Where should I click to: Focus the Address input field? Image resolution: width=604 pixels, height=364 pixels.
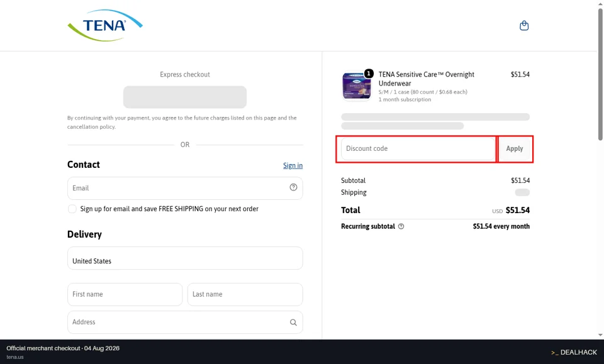click(x=185, y=322)
